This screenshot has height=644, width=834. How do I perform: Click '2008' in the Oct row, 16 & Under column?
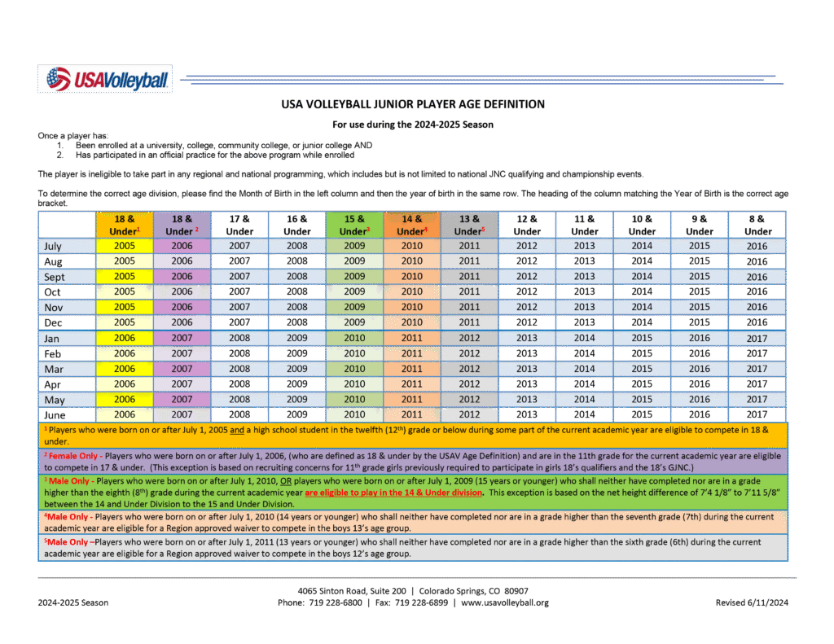pyautogui.click(x=296, y=291)
